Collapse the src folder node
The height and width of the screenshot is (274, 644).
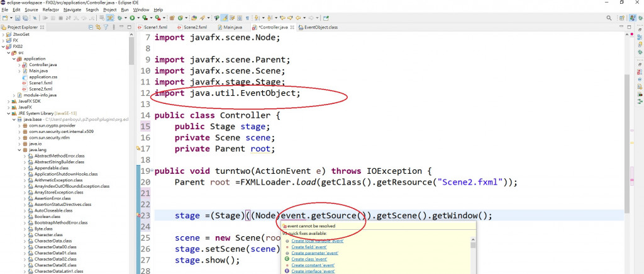[9, 53]
